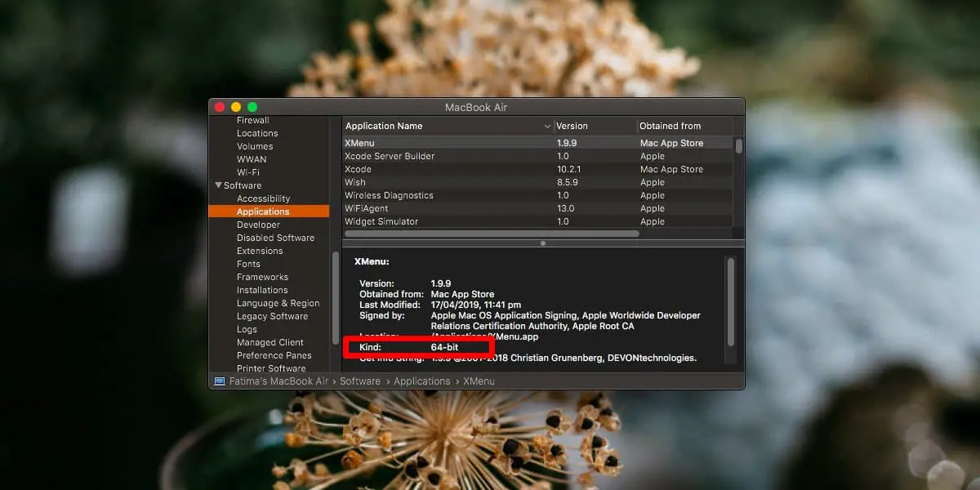
Task: Select the Wireless Diagnostics row
Action: click(537, 195)
